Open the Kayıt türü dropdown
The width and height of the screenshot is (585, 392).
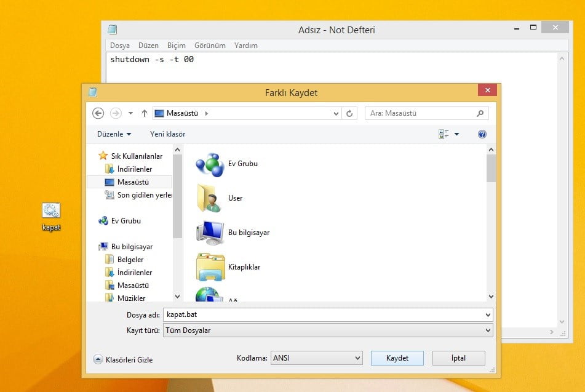pos(328,330)
